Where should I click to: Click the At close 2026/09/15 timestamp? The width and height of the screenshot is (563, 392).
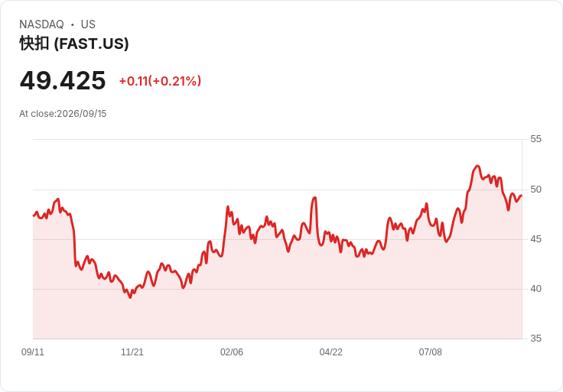coord(63,114)
